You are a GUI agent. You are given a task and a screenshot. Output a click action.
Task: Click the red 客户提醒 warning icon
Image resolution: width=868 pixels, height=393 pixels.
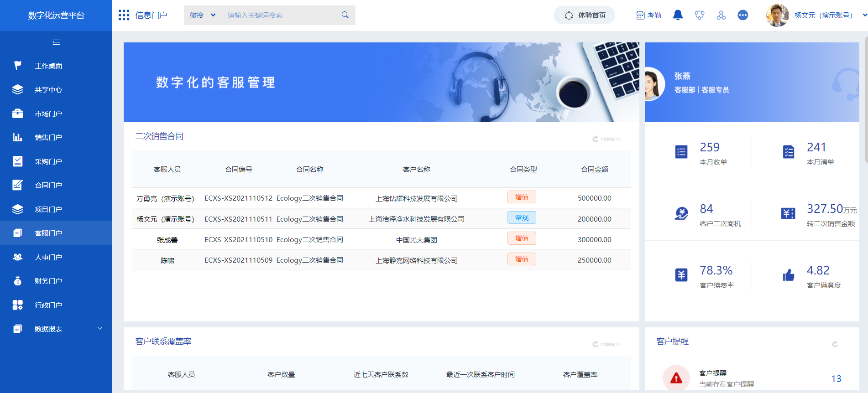pyautogui.click(x=676, y=378)
